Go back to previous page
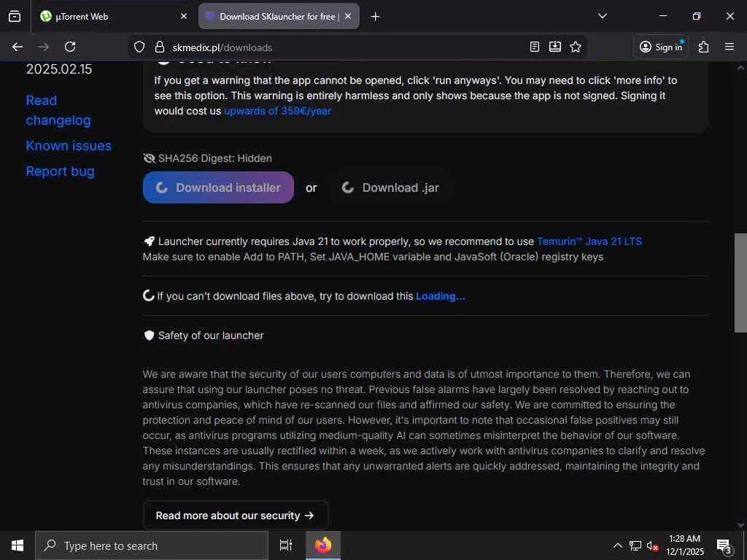Screen dimensions: 747x560 click(18, 47)
